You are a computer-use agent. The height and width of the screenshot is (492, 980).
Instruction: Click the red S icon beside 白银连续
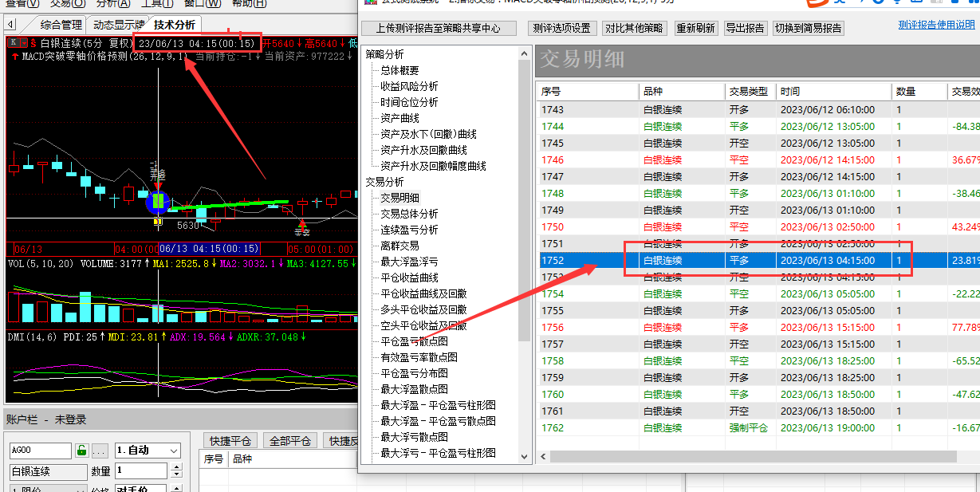(x=33, y=43)
